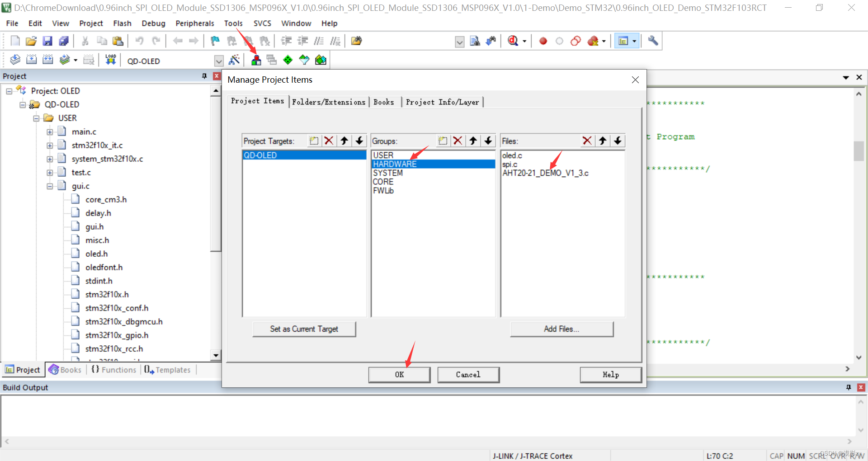Start or stop the debug session from the toolbar

pos(513,41)
